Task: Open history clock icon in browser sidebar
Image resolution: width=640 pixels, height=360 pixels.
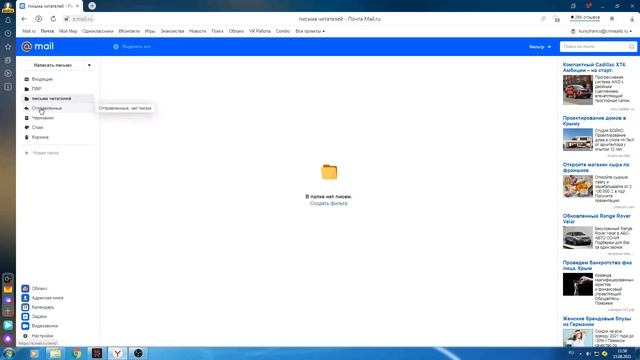Action: pos(8,33)
